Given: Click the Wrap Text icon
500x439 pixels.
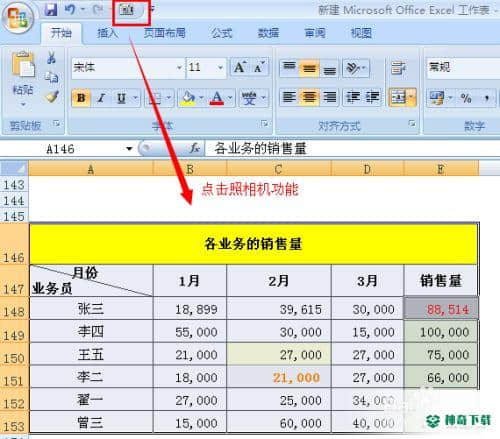Looking at the screenshot, I should tap(399, 68).
